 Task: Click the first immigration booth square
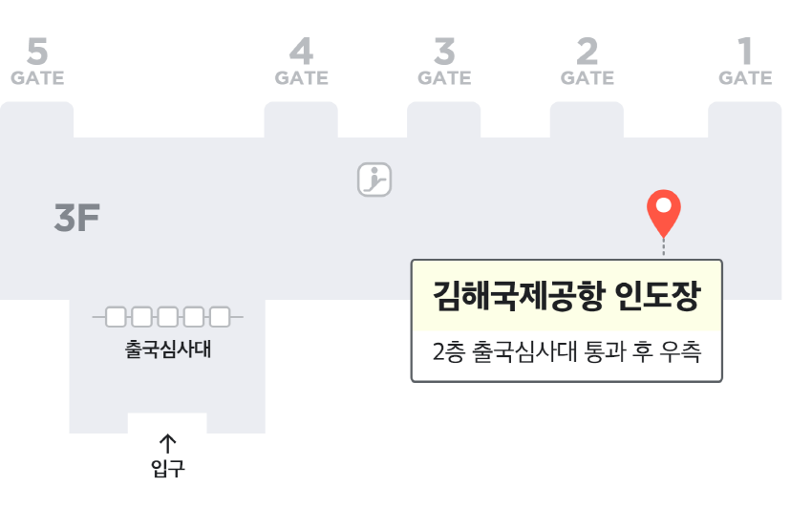point(116,317)
